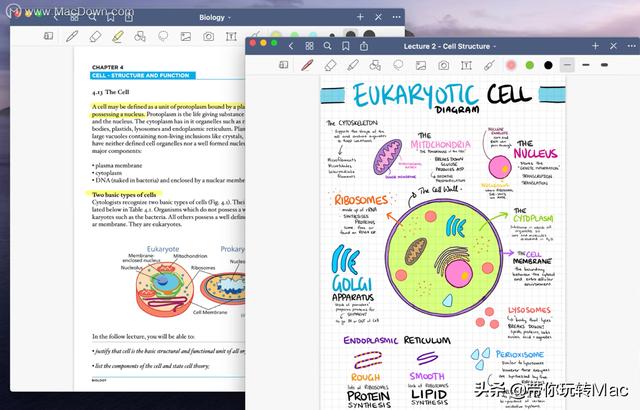Pick the pink pen color swatch

click(x=511, y=65)
